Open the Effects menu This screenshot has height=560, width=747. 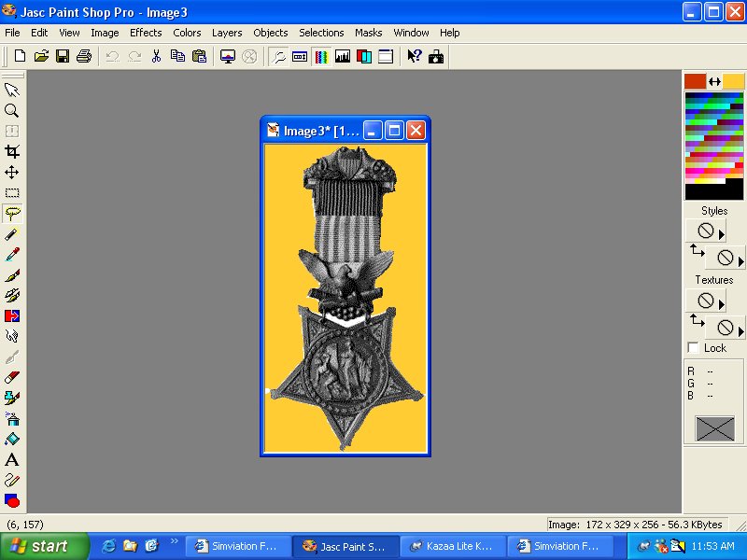(146, 33)
